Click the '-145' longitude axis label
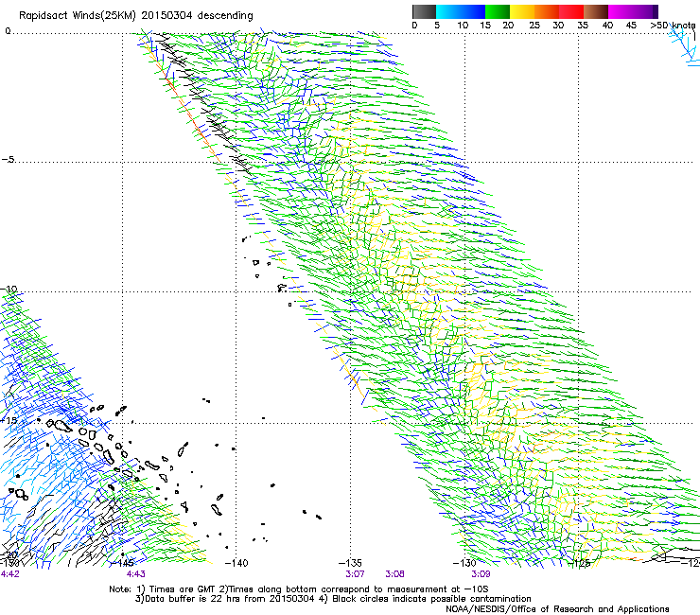700x615 pixels. click(x=122, y=563)
